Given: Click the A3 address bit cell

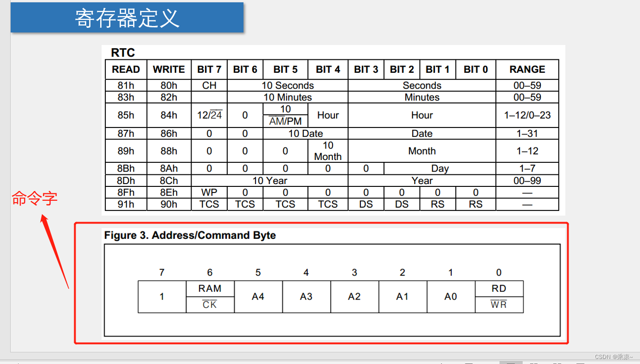Looking at the screenshot, I should (307, 297).
